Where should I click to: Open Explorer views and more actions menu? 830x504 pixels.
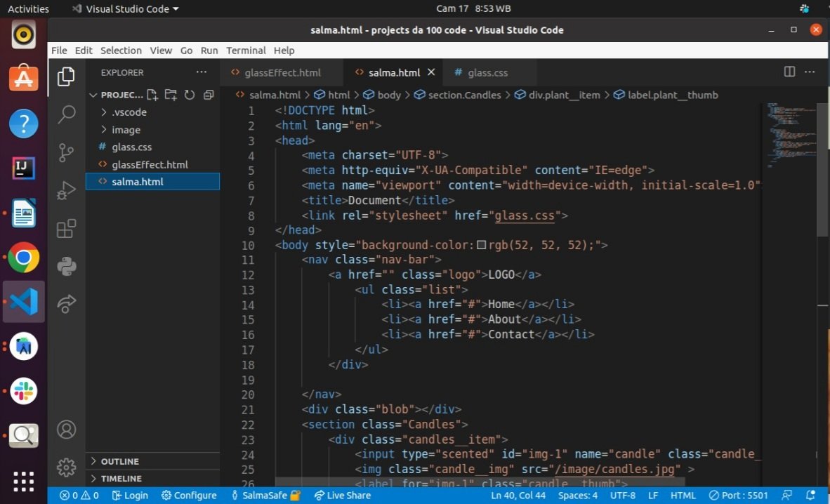coord(201,72)
